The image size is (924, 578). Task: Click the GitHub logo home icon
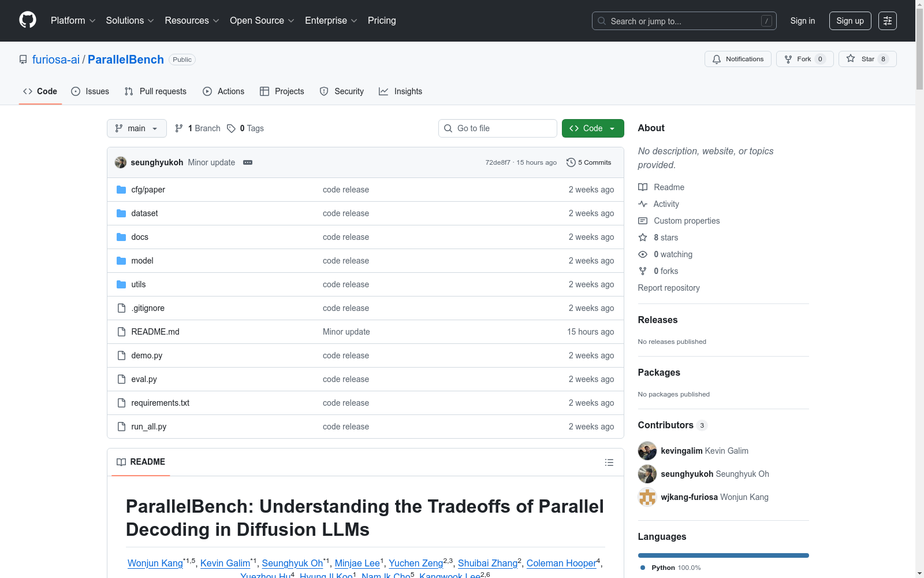point(28,20)
